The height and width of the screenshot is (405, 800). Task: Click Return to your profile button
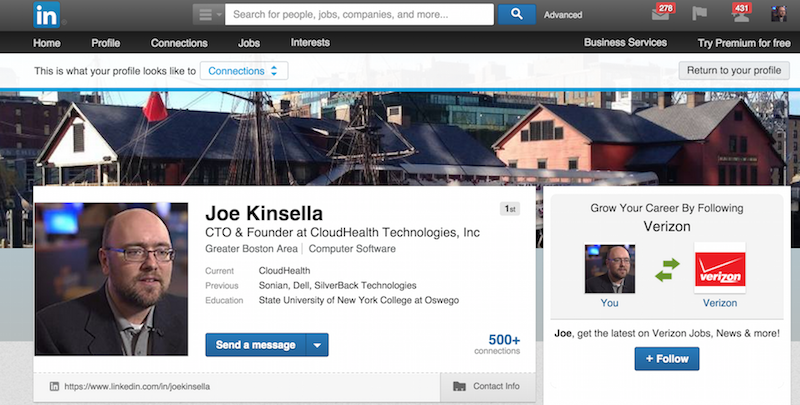pyautogui.click(x=734, y=70)
